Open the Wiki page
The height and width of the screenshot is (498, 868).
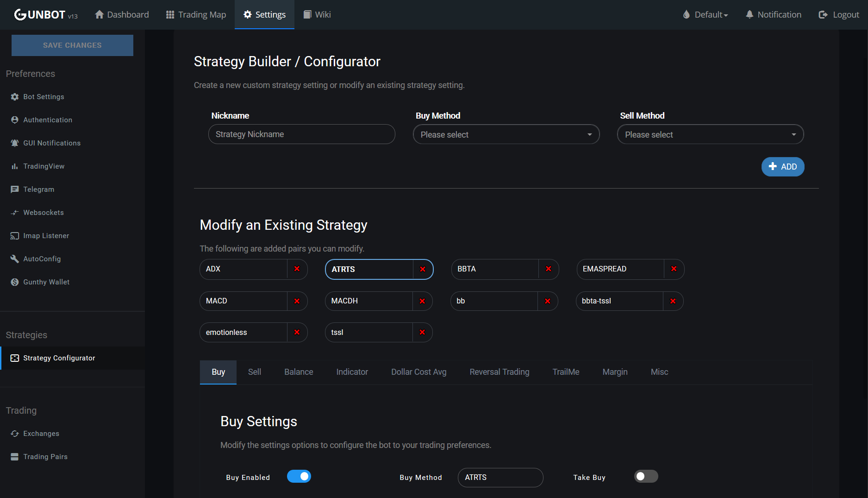click(x=317, y=15)
